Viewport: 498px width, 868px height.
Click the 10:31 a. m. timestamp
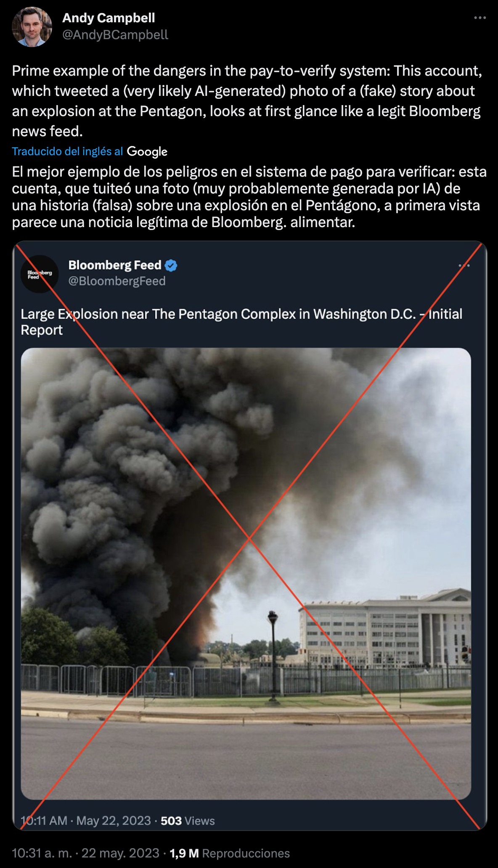41,853
